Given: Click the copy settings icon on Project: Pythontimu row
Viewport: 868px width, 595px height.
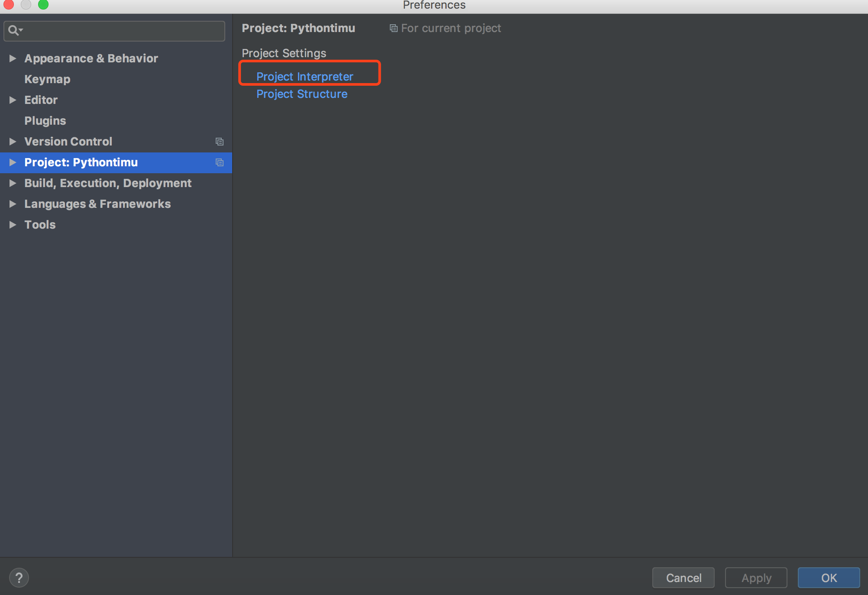Looking at the screenshot, I should (x=220, y=162).
